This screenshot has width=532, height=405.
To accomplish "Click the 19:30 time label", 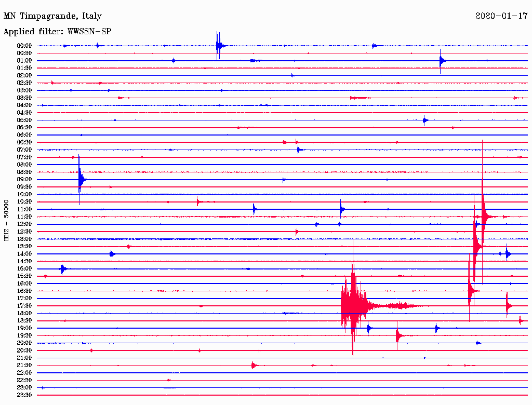I will [24, 336].
